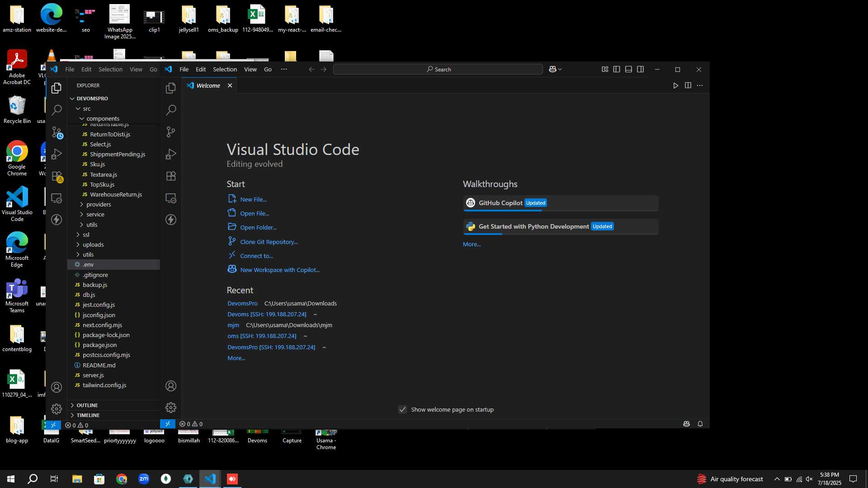Screen dimensions: 868x488
Task: Click Run play icon in editor toolbar
Action: pos(675,85)
